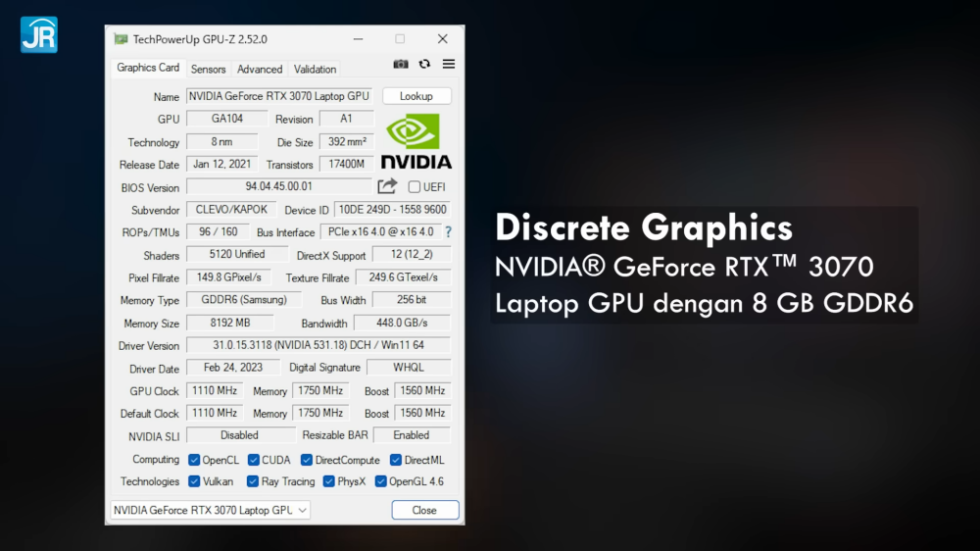Image resolution: width=980 pixels, height=551 pixels.
Task: Click Release Date field Jan 12, 2021
Action: click(221, 165)
